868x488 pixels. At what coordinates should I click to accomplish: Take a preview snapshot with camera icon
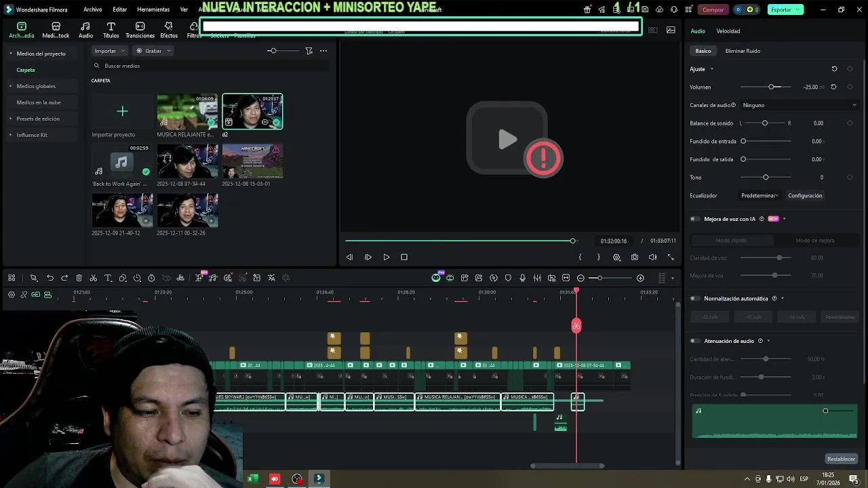[635, 258]
